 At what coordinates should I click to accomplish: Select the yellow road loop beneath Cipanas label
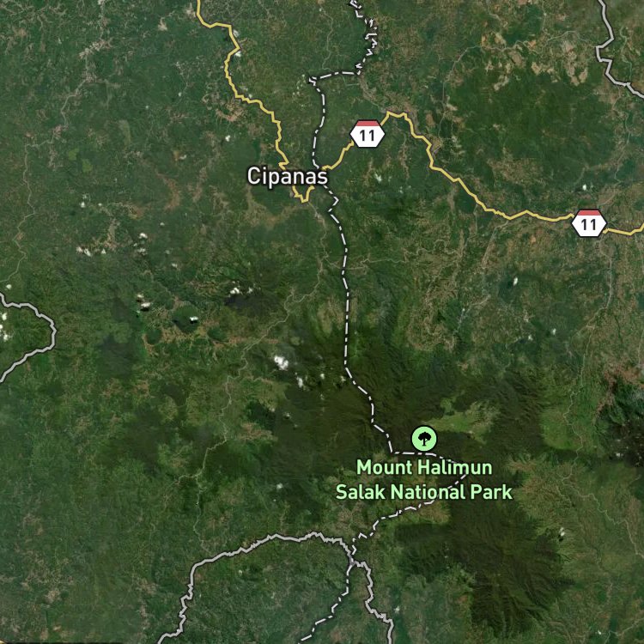tap(303, 195)
